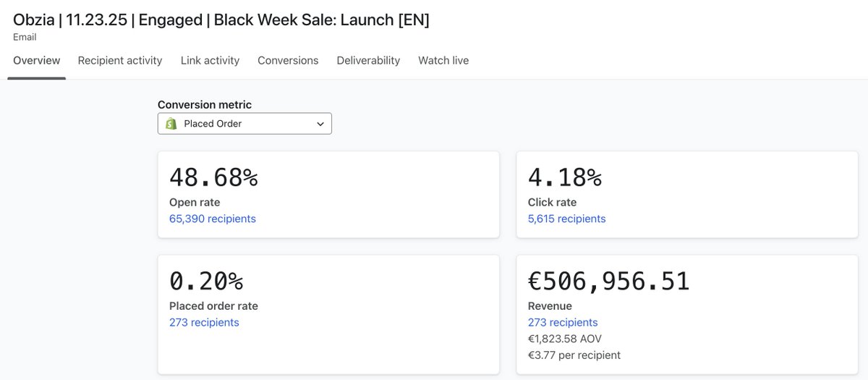Select the Conversions tab
The image size is (868, 380).
click(288, 61)
